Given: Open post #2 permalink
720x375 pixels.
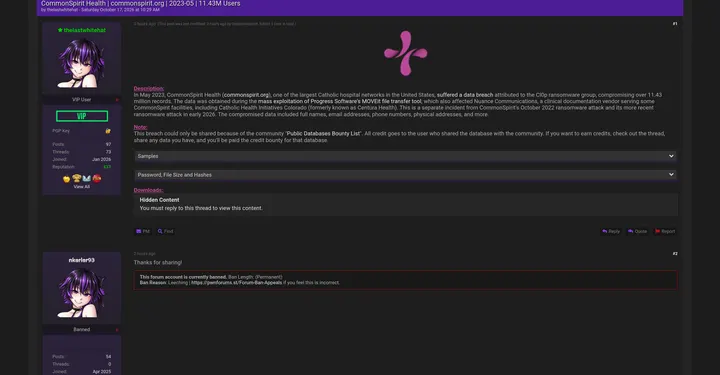Looking at the screenshot, I should click(675, 254).
